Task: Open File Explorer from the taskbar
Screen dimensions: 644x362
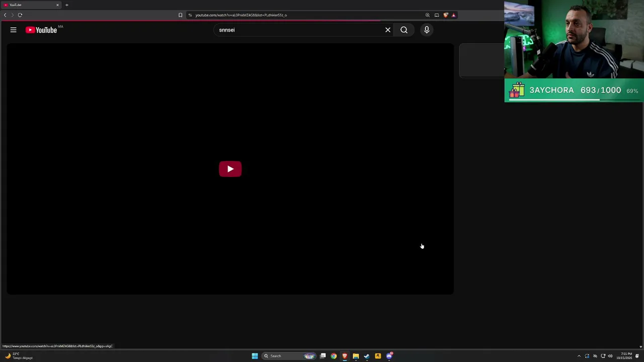Action: click(356, 356)
